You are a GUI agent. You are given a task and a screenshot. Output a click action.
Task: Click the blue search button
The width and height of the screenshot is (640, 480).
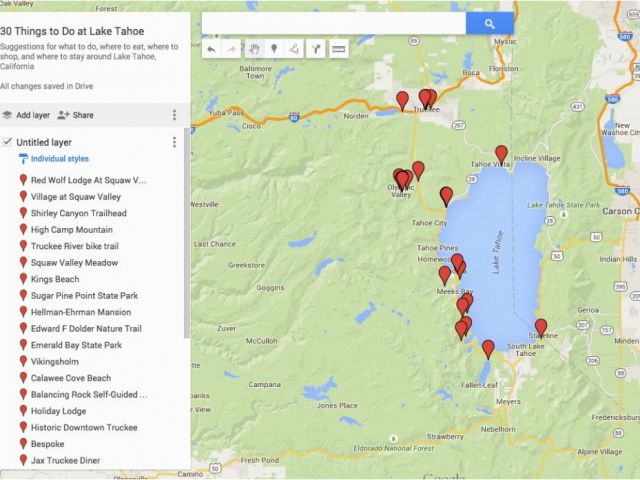pos(489,24)
